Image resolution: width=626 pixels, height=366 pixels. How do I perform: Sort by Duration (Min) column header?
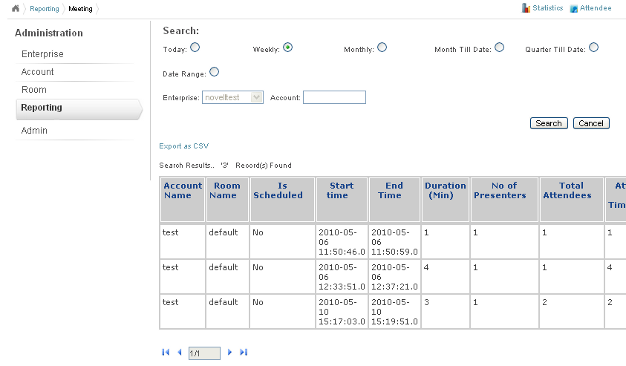pyautogui.click(x=446, y=199)
